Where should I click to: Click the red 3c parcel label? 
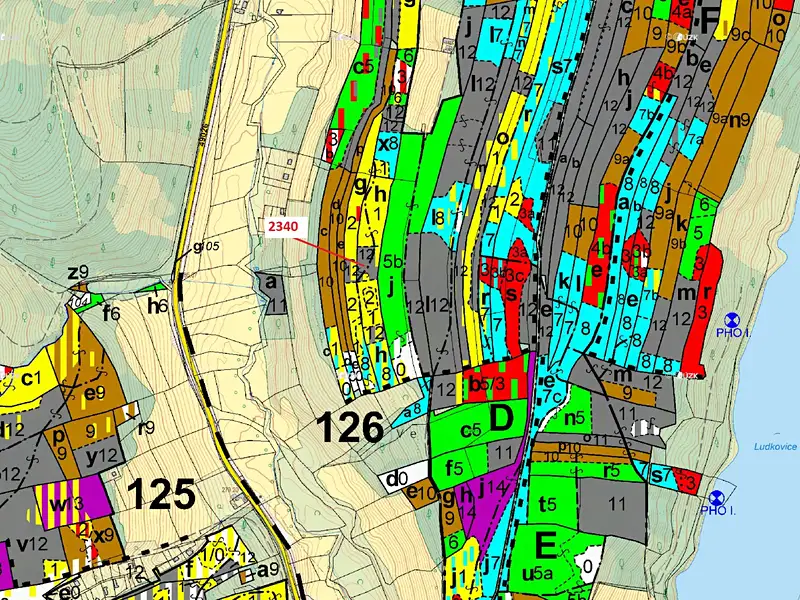[515, 276]
